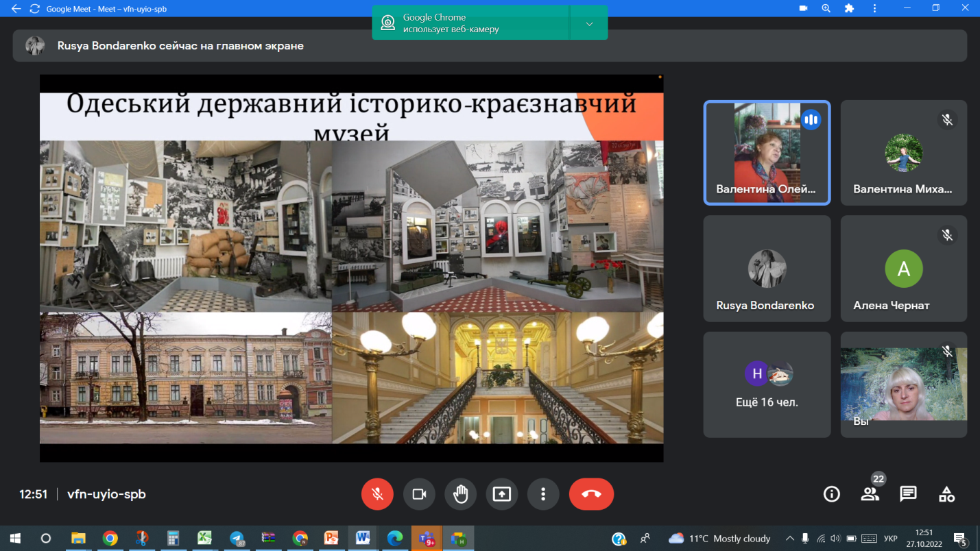Click the back arrow in the title bar

tap(16, 9)
